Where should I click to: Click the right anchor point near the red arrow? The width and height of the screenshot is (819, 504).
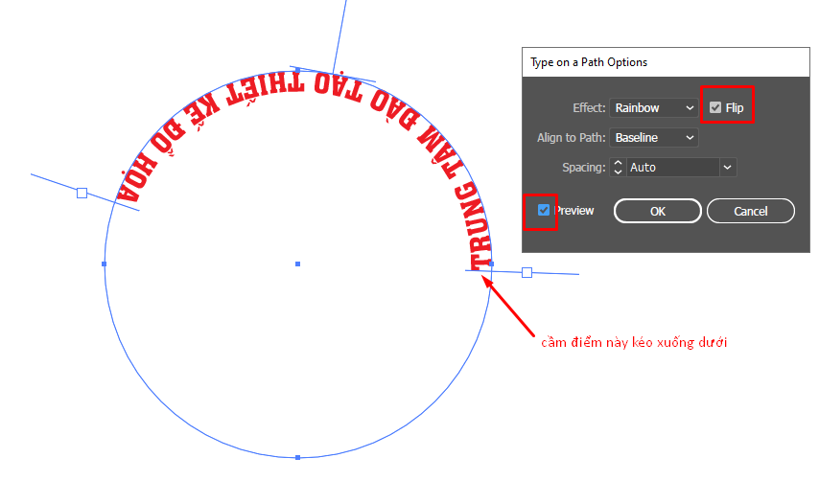click(x=491, y=263)
